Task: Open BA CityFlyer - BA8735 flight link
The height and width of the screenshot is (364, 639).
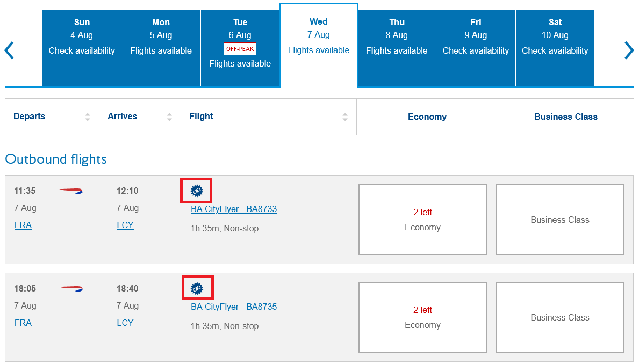Action: (x=234, y=307)
